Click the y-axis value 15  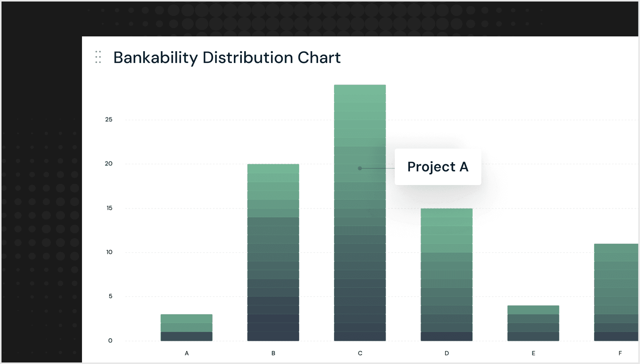109,208
